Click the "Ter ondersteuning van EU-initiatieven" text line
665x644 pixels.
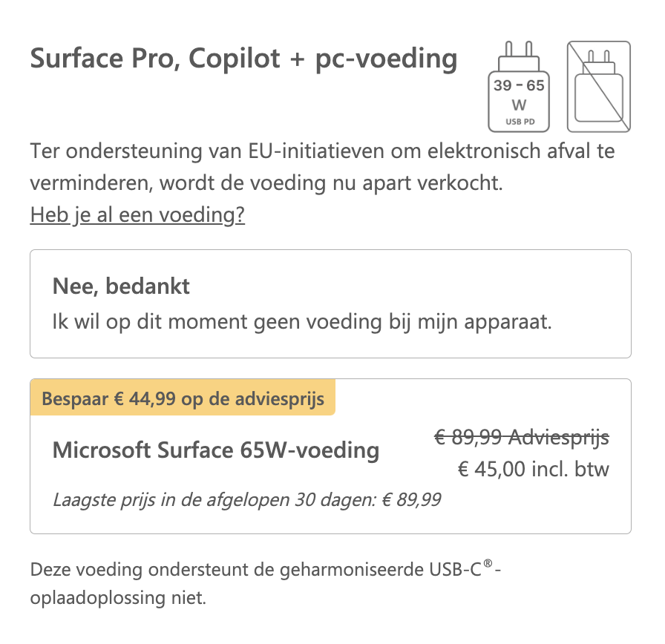(322, 151)
